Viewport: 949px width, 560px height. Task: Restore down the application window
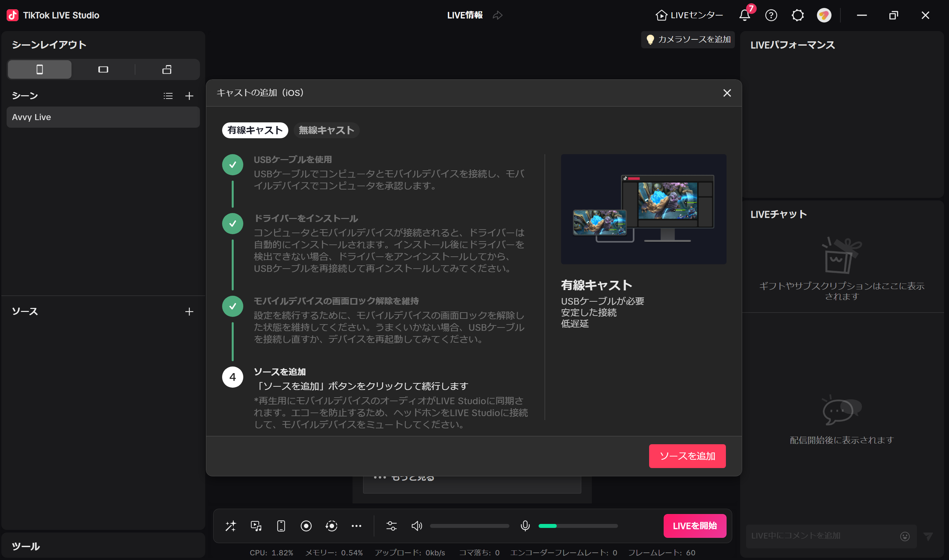click(893, 15)
